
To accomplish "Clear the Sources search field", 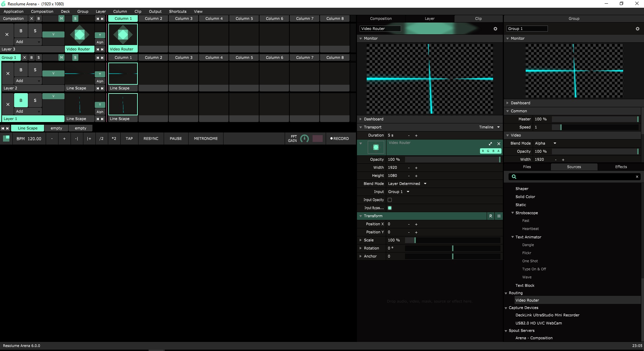I will [637, 177].
